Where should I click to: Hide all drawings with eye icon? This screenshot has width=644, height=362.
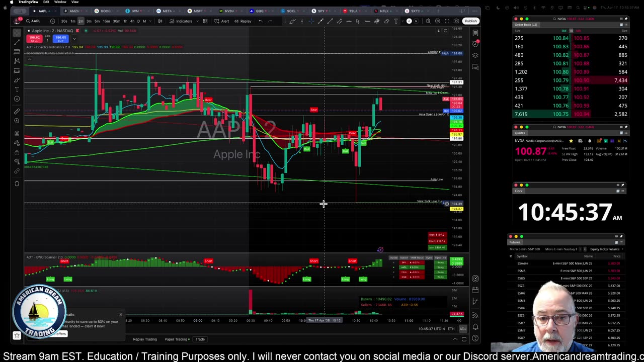(x=17, y=162)
